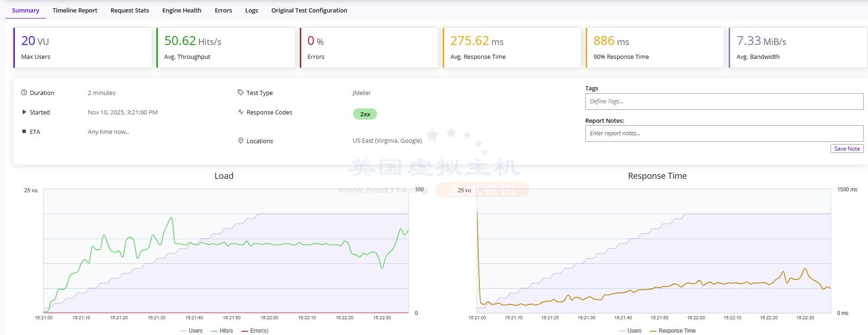Toggle Users series in Response Time legend
The height and width of the screenshot is (335, 868).
pyautogui.click(x=630, y=331)
